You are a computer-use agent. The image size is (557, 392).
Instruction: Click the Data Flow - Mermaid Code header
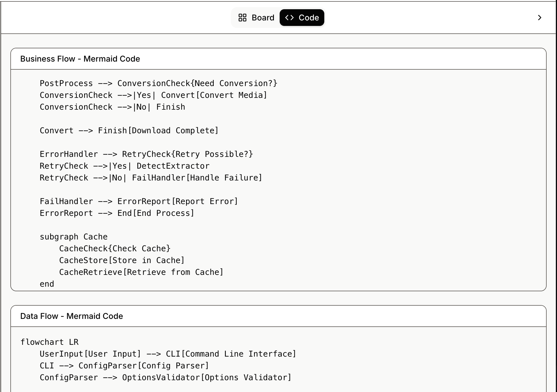[x=71, y=316]
